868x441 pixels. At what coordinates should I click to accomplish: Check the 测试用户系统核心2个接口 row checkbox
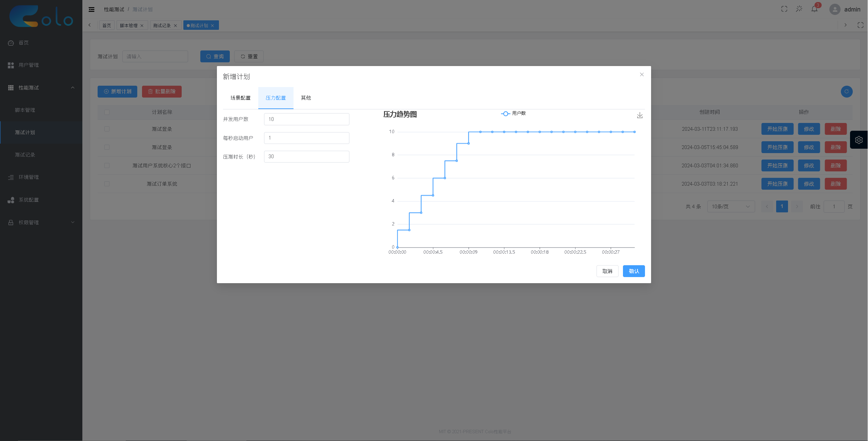coord(107,166)
